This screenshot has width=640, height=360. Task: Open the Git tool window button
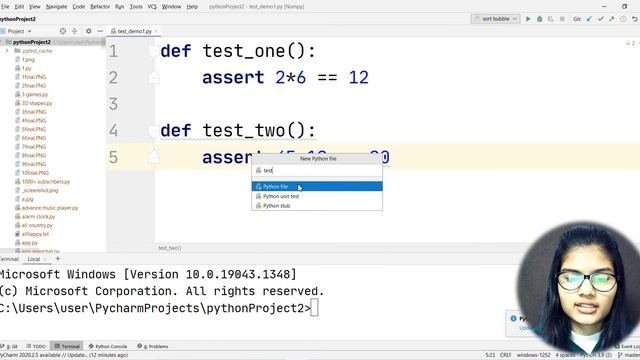tap(10, 346)
